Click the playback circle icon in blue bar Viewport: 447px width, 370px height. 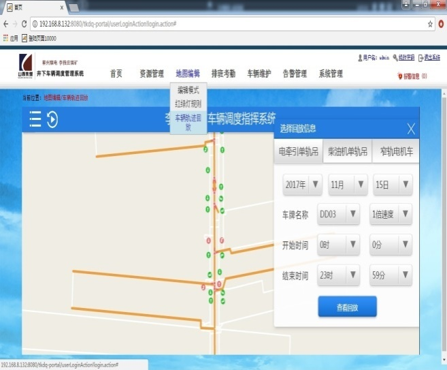click(x=52, y=119)
